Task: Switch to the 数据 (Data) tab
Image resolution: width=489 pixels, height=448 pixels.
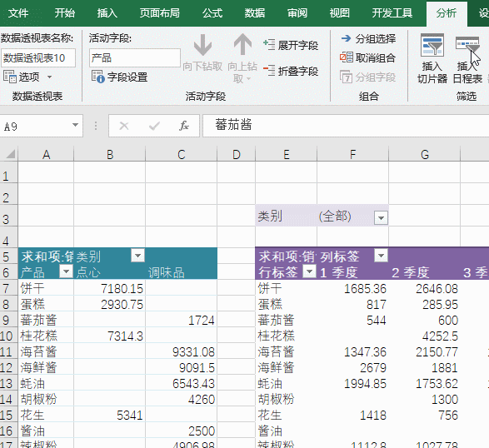Action: click(255, 13)
